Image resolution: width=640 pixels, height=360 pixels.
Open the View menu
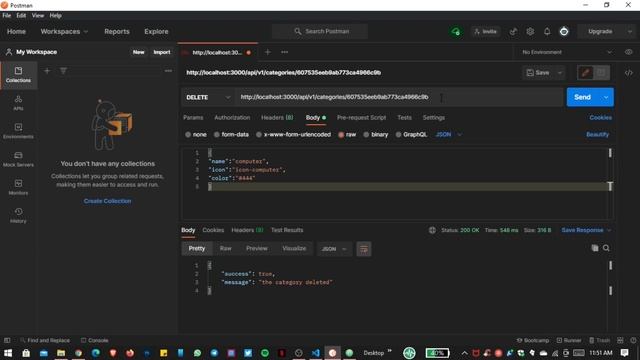click(x=38, y=16)
